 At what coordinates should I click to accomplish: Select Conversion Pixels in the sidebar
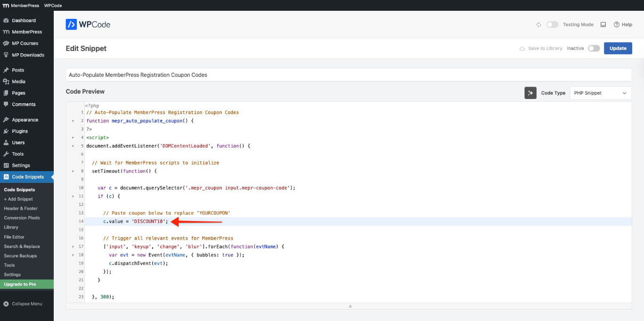pyautogui.click(x=22, y=218)
